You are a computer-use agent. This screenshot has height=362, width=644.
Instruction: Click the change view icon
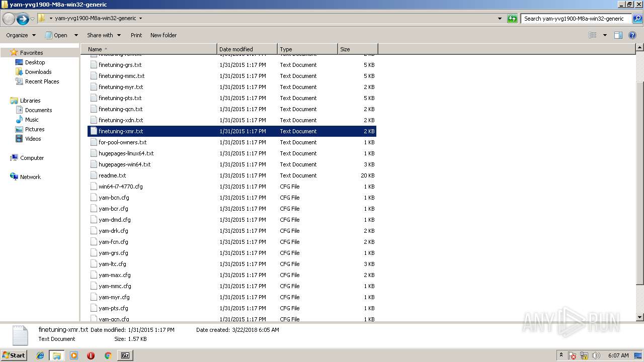pos(593,35)
